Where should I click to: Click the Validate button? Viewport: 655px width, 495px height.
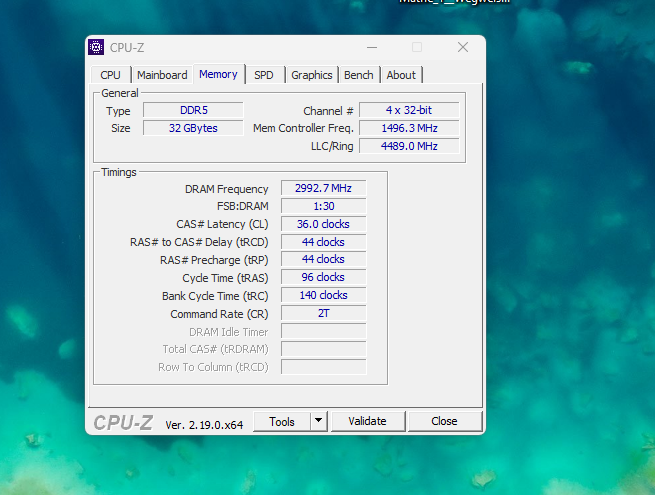tap(368, 421)
